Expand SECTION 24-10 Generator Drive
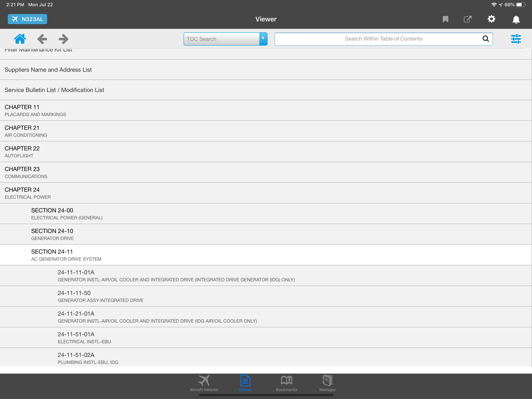This screenshot has height=399, width=532. click(52, 234)
